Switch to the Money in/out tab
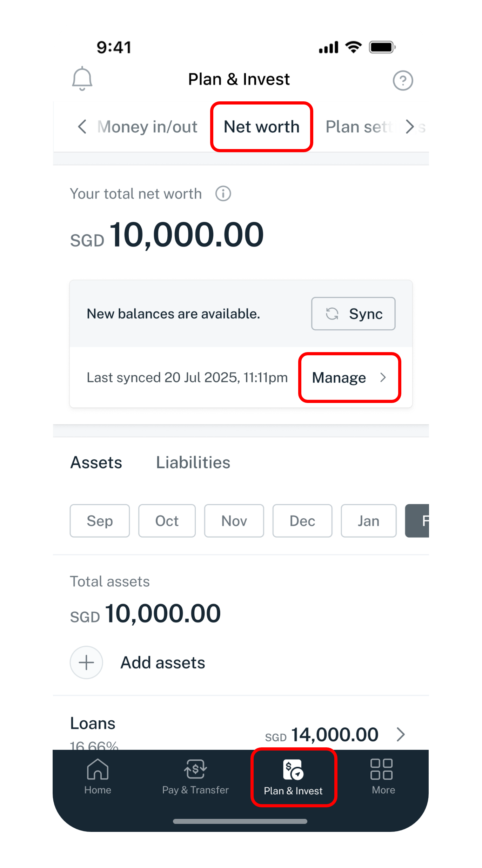This screenshot has height=868, width=482. (147, 127)
